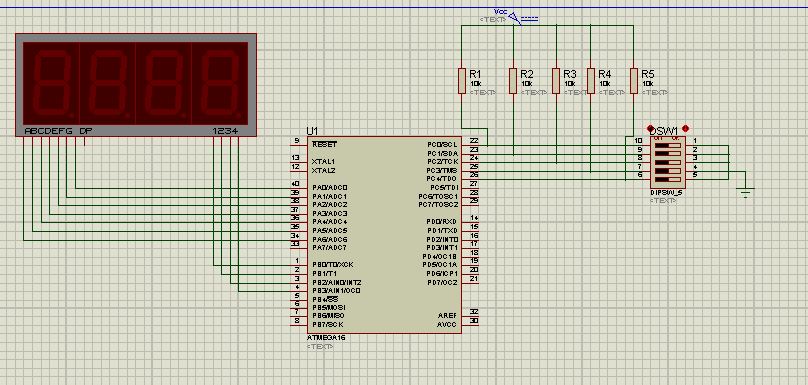Click the DIPSW_5 component value label
The width and height of the screenshot is (808, 385).
(x=666, y=193)
